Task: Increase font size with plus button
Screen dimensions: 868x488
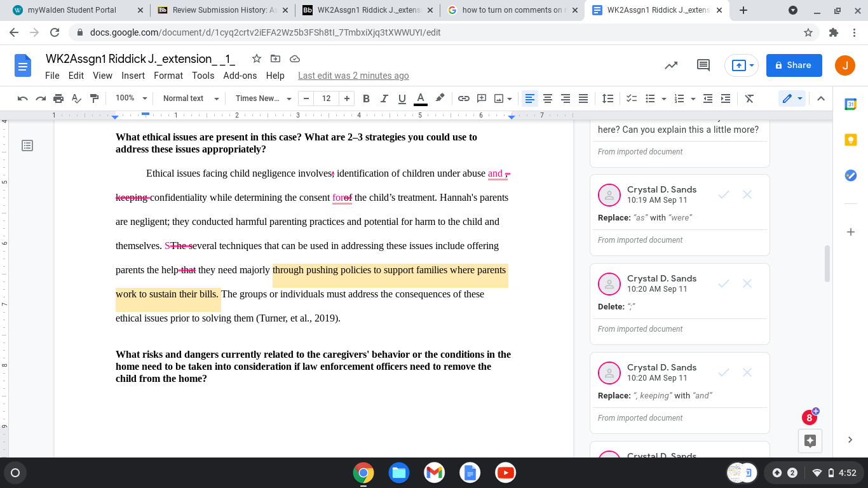Action: [346, 98]
